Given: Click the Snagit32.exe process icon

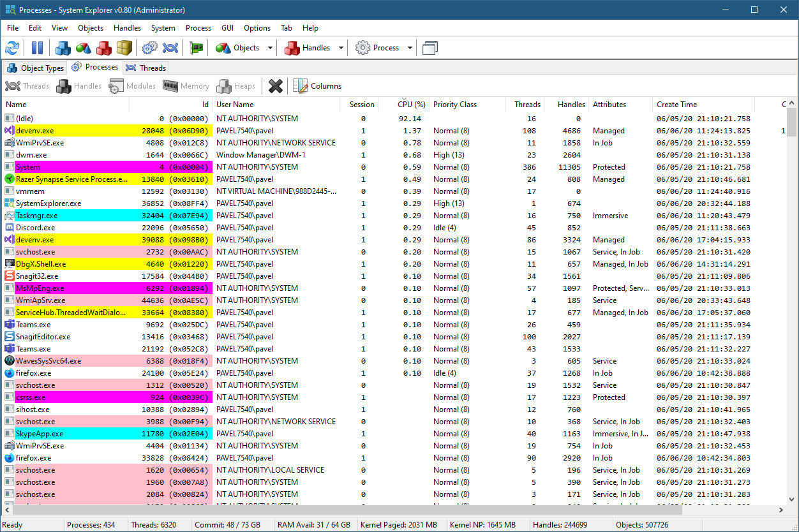Looking at the screenshot, I should point(10,276).
